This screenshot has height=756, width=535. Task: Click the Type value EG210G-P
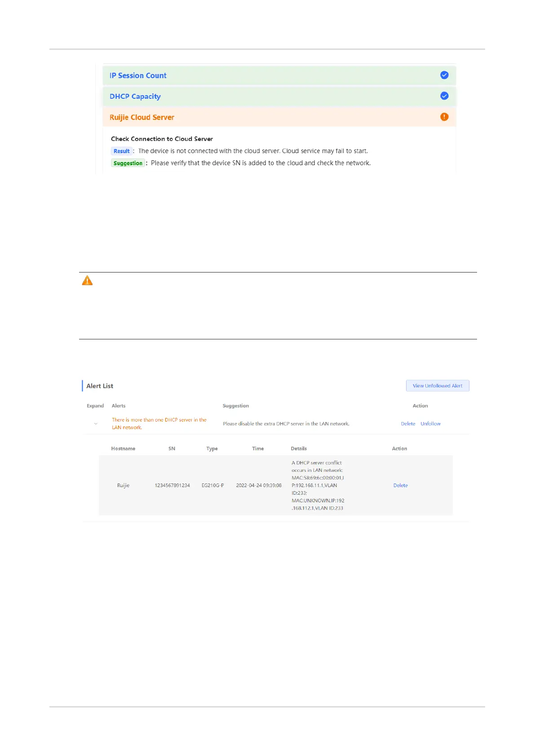point(212,485)
